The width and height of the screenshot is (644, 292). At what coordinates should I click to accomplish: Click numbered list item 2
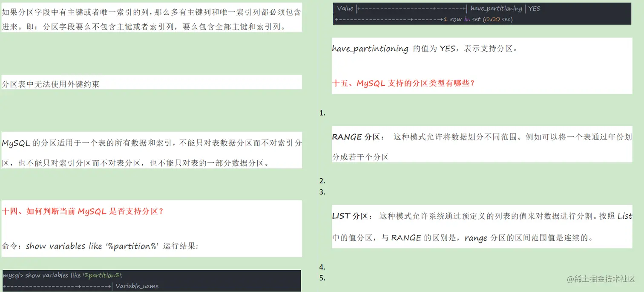click(x=322, y=180)
